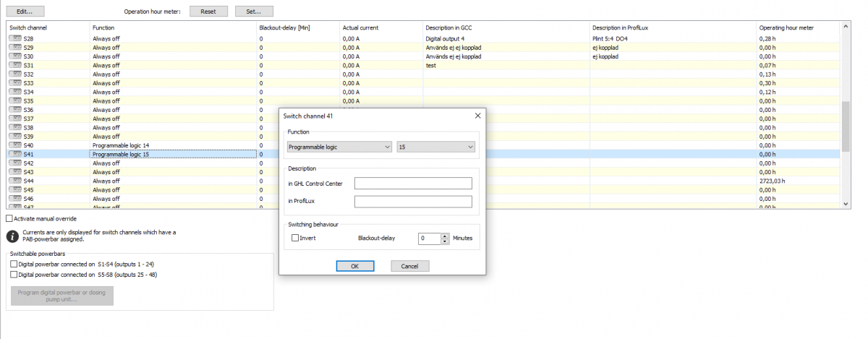
Task: Click the scrollbar up arrow of table
Action: click(x=846, y=27)
